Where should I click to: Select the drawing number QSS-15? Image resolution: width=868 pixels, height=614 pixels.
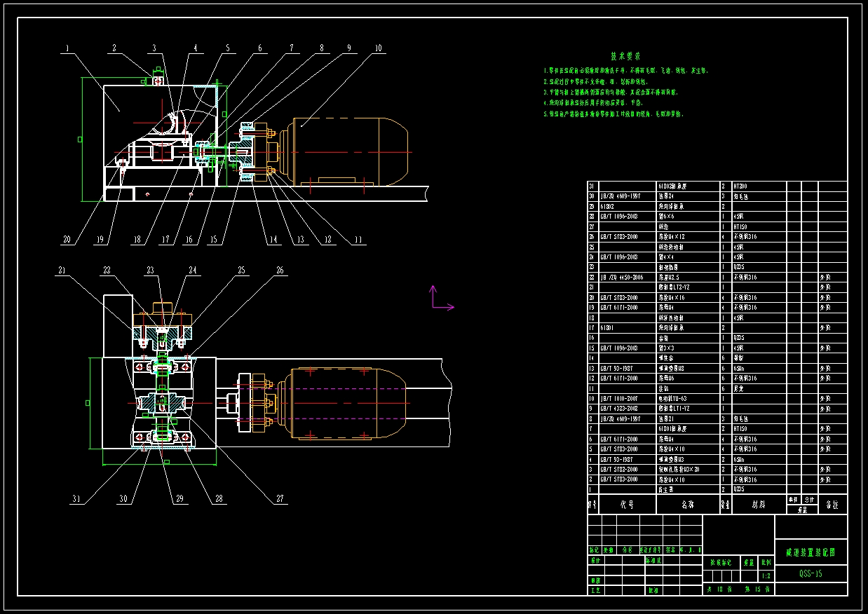811,573
